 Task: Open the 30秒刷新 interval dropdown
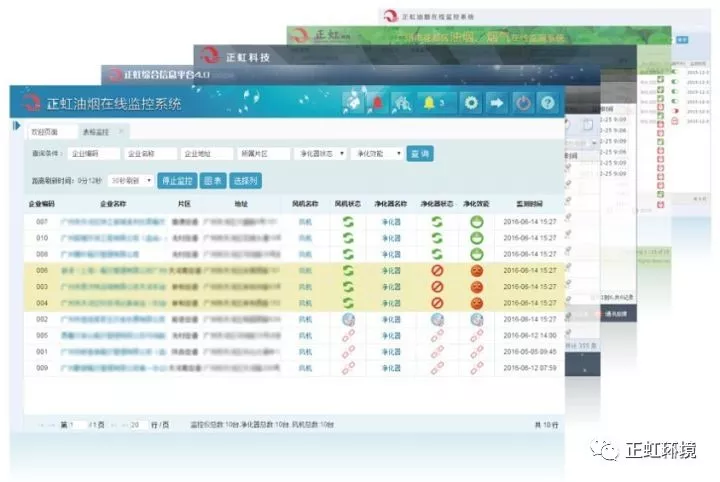[x=131, y=181]
